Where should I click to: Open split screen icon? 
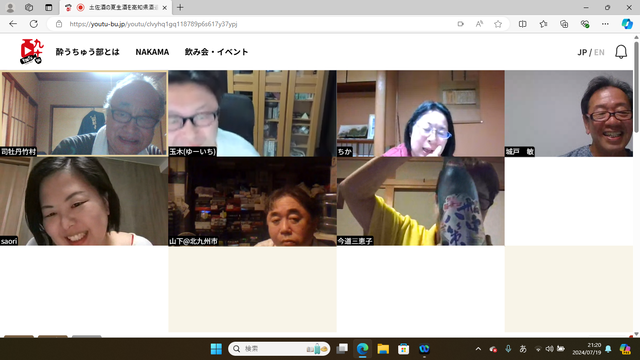click(522, 24)
